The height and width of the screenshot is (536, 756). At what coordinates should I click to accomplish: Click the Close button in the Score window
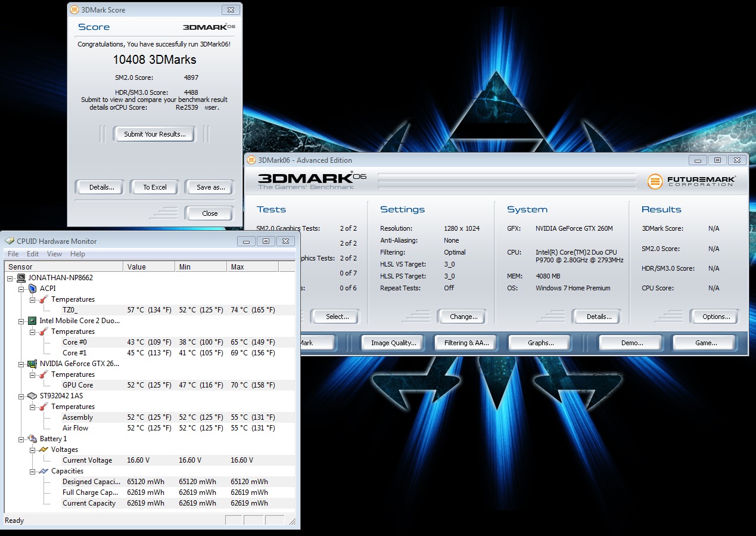tap(210, 213)
